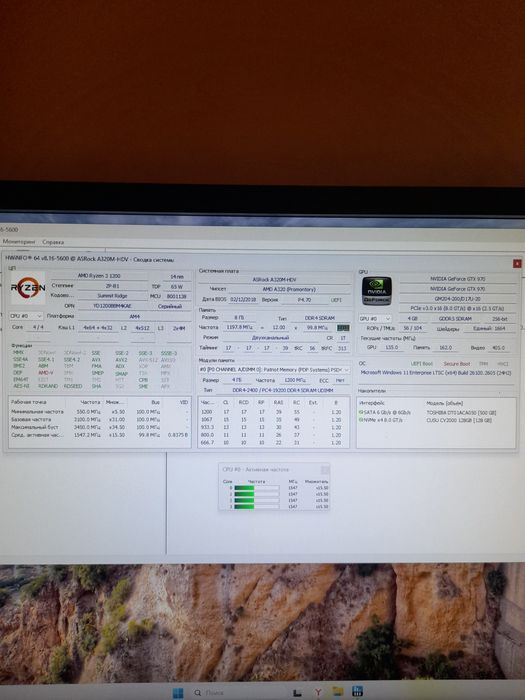Click the AMD Ryzen 3 1200 name field
This screenshot has height=700, width=525.
(x=99, y=276)
